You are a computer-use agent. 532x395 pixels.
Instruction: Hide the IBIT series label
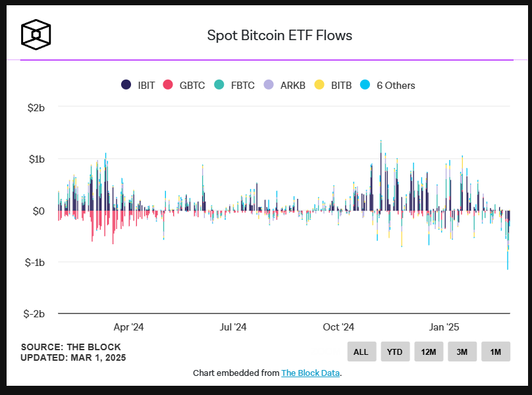click(146, 85)
